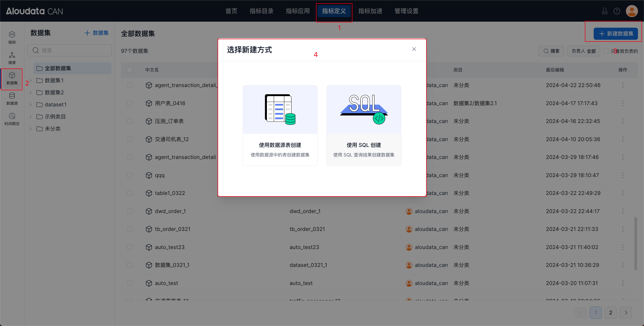Choose the 使用 SQL 创建 card
Image resolution: width=644 pixels, height=326 pixels.
(364, 125)
